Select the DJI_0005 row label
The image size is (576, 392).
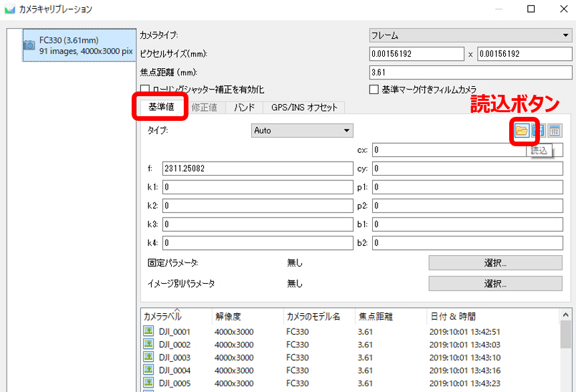[x=174, y=383]
